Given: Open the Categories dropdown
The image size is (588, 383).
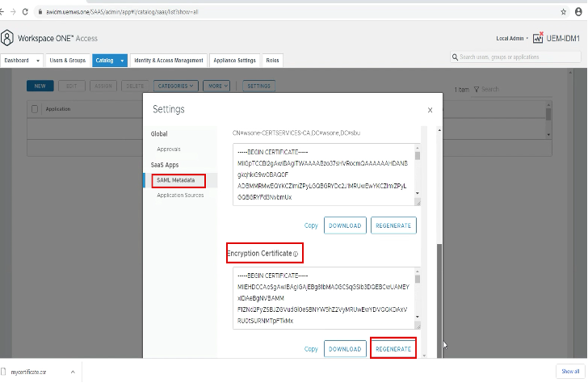Looking at the screenshot, I should click(x=176, y=86).
